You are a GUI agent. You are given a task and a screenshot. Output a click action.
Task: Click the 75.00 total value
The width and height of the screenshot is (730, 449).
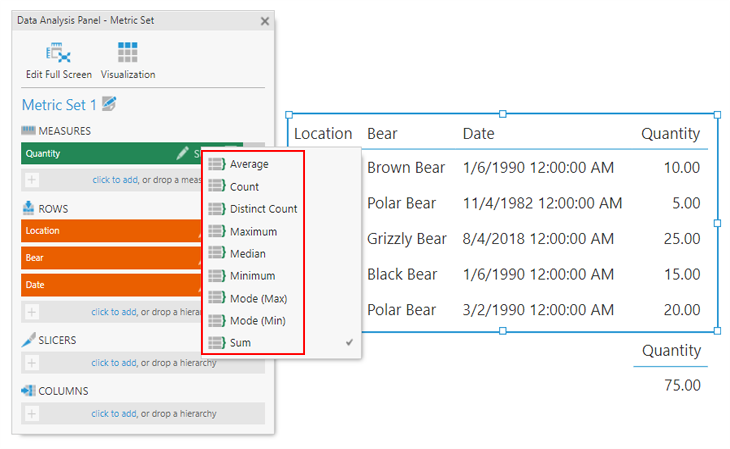(683, 385)
